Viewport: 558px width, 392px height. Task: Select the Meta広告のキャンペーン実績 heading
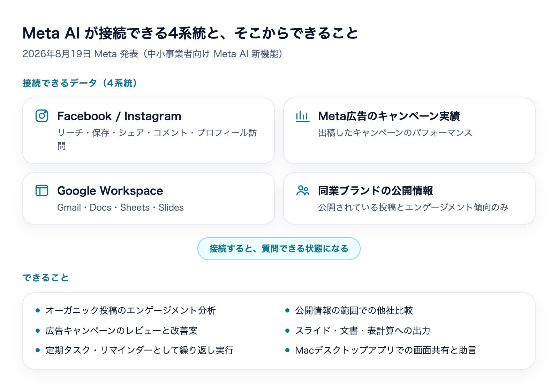point(389,116)
